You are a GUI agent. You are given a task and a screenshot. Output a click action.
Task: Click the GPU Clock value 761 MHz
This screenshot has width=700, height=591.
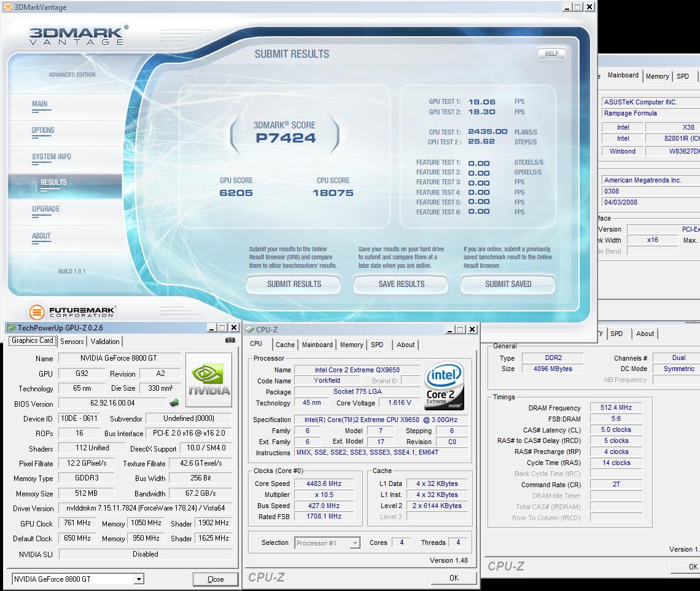(77, 523)
